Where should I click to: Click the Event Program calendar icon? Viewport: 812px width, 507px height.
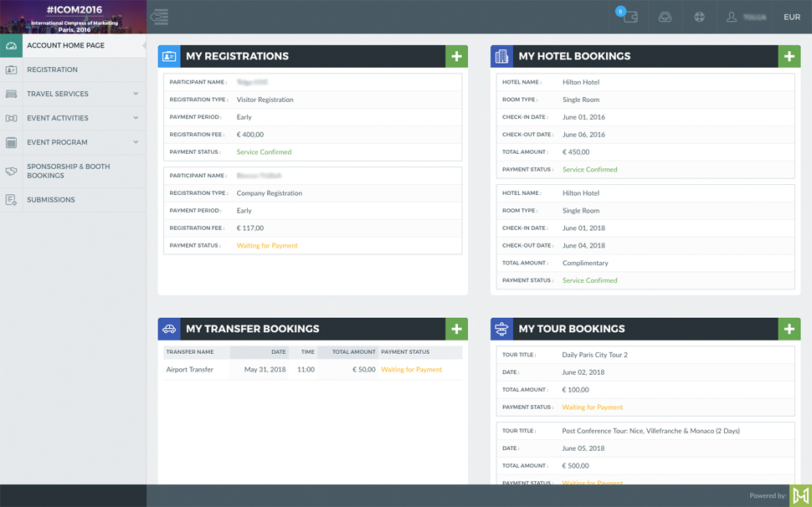click(11, 143)
